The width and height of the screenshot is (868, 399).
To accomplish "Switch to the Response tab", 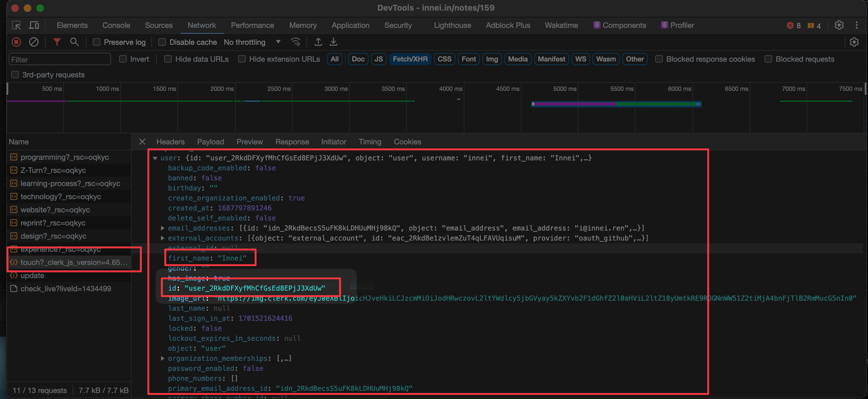I will (x=292, y=141).
